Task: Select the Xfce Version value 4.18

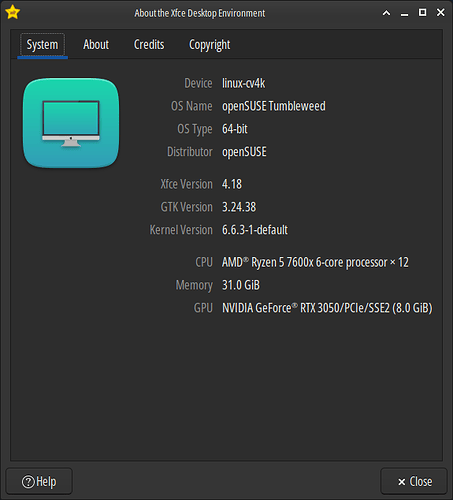Action: point(232,184)
